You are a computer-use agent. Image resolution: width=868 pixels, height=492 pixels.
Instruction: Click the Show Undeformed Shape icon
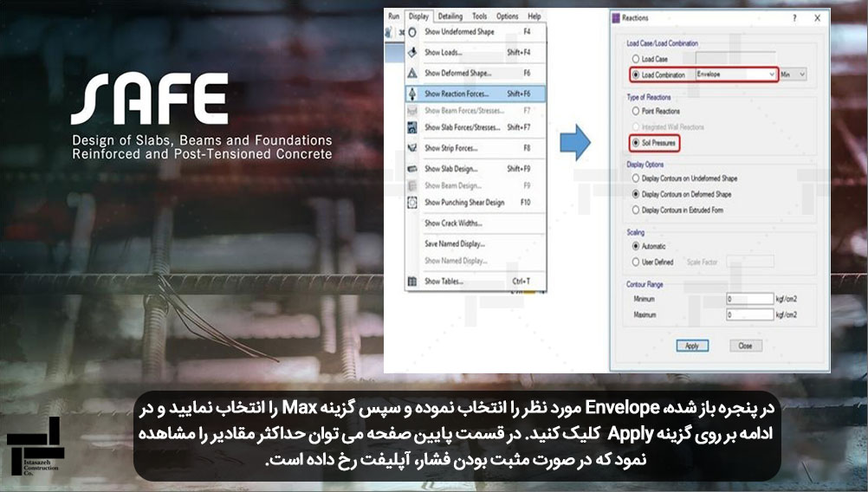[x=412, y=32]
